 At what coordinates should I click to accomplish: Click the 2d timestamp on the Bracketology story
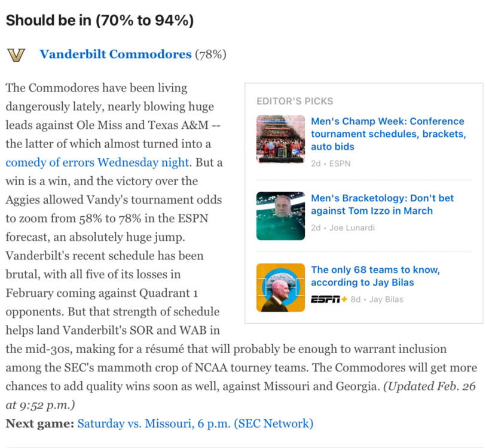point(316,228)
